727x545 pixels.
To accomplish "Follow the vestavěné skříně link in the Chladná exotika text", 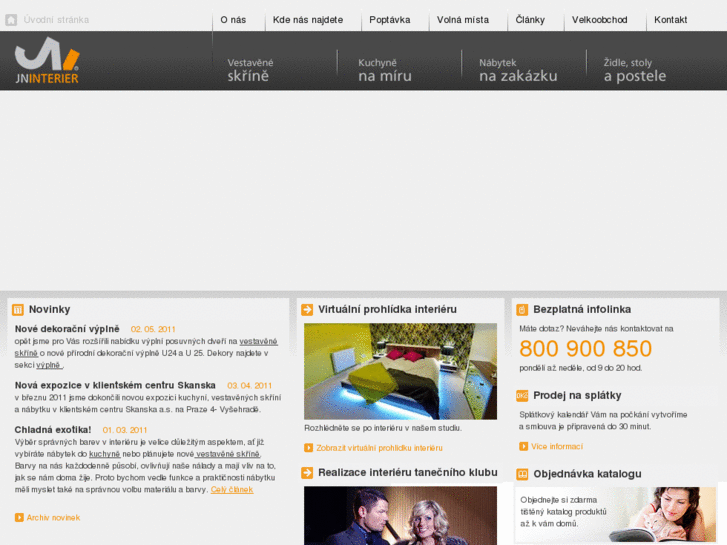I will [227, 454].
